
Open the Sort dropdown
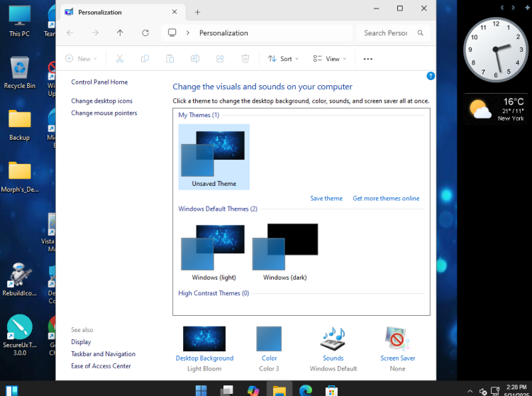tap(283, 59)
